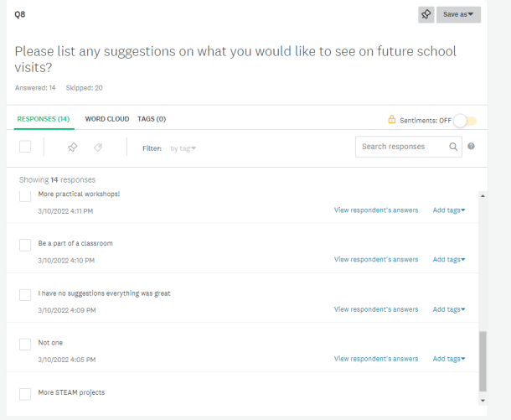View respondent's answers for 'Be a part of a classroom'

(x=375, y=260)
